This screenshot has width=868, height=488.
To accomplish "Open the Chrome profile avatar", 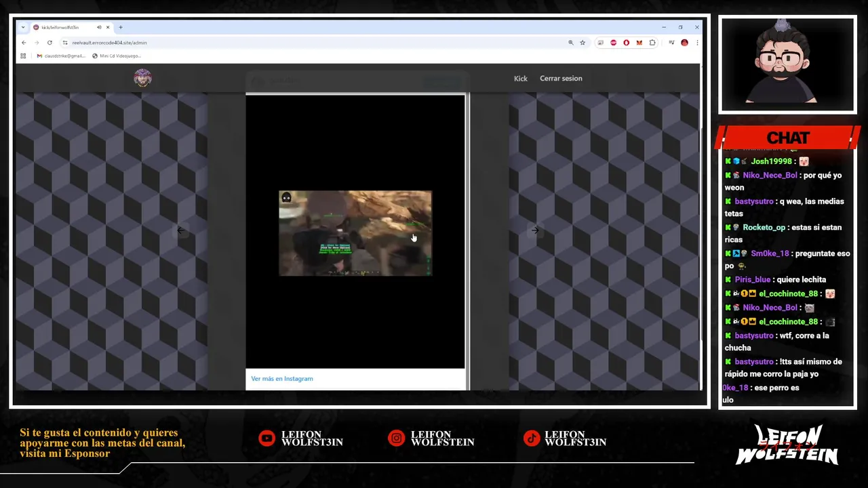I will point(684,42).
